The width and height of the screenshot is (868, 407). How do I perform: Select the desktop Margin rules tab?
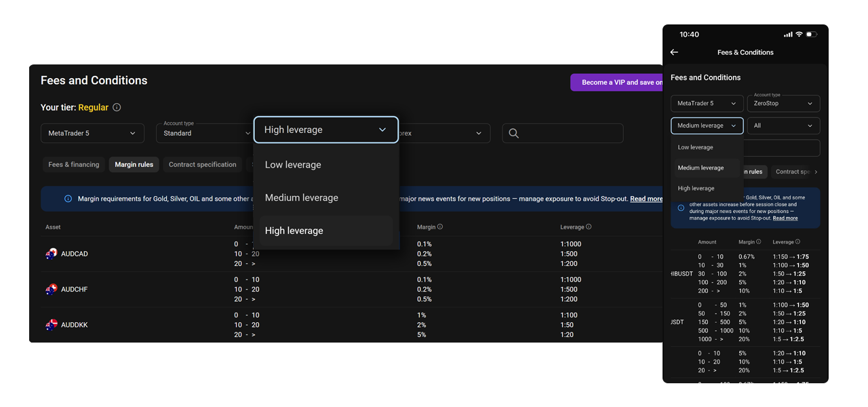(134, 165)
